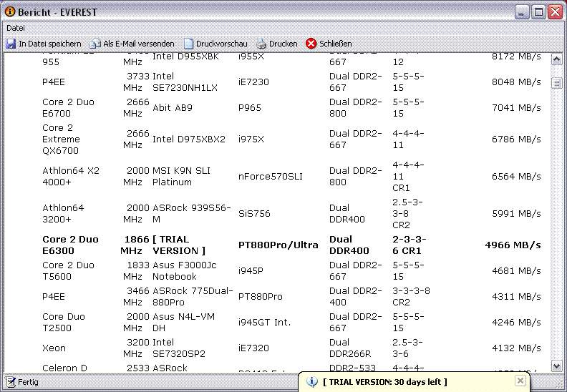Click the 4132 MB/s value
The width and height of the screenshot is (567, 392).
(x=516, y=348)
